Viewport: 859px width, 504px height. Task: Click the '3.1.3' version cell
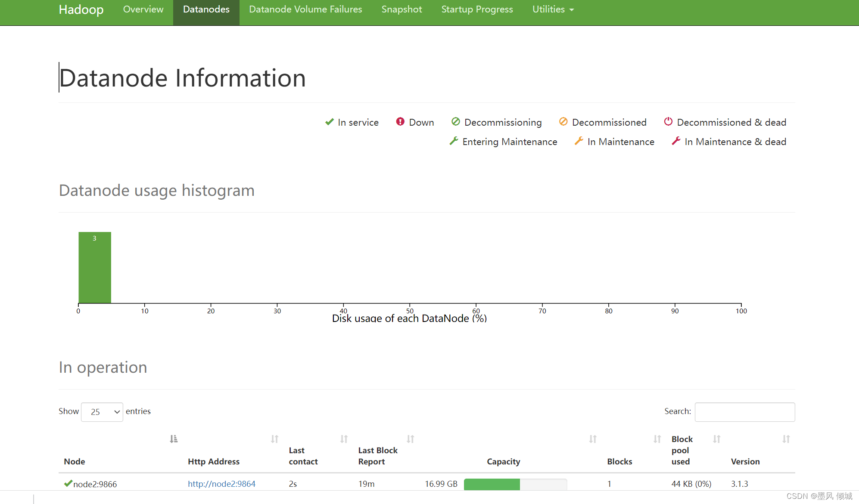[740, 484]
